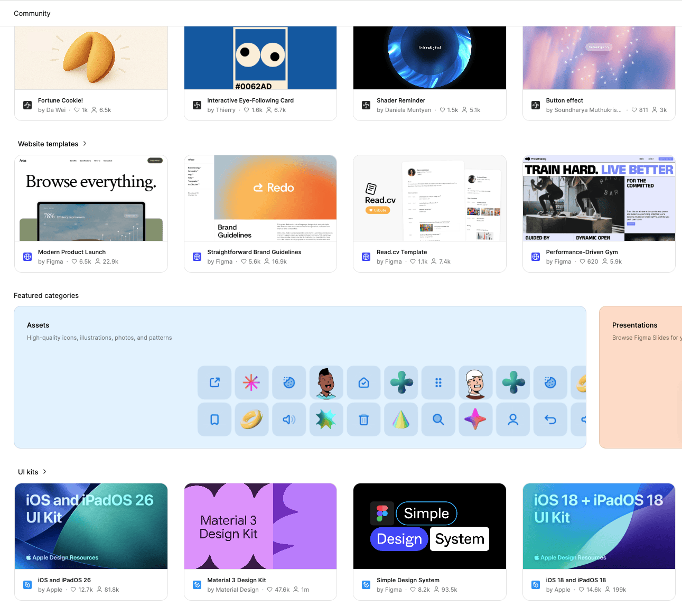
Task: Click the magnifying glass icon in Assets
Action: pos(438,419)
